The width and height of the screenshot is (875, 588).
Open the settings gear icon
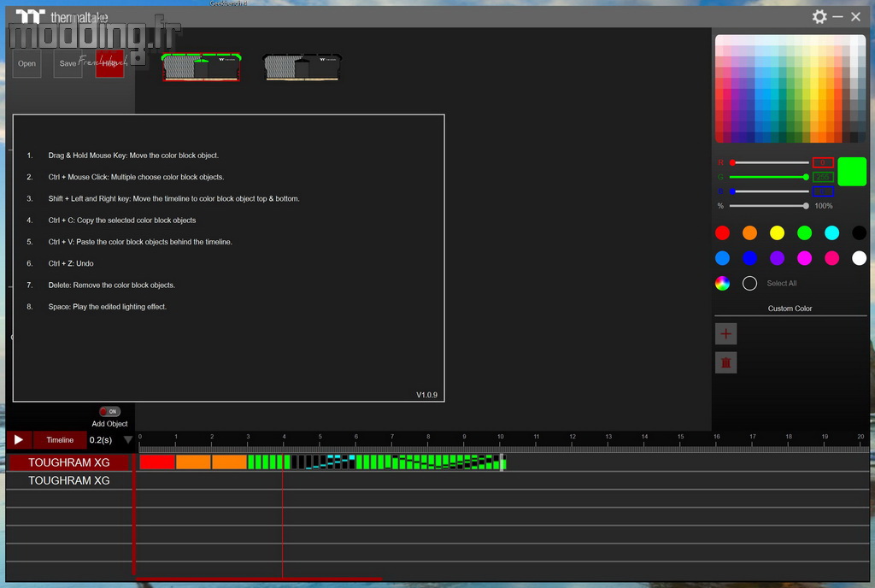[x=819, y=17]
